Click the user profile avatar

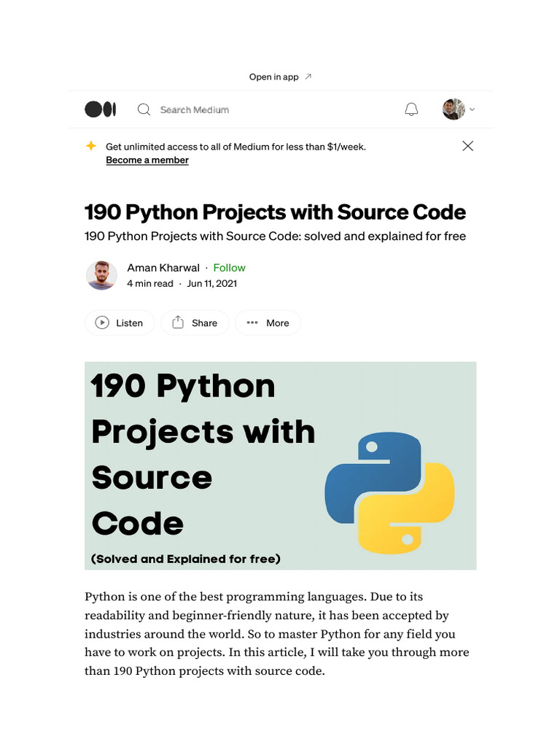tap(454, 109)
